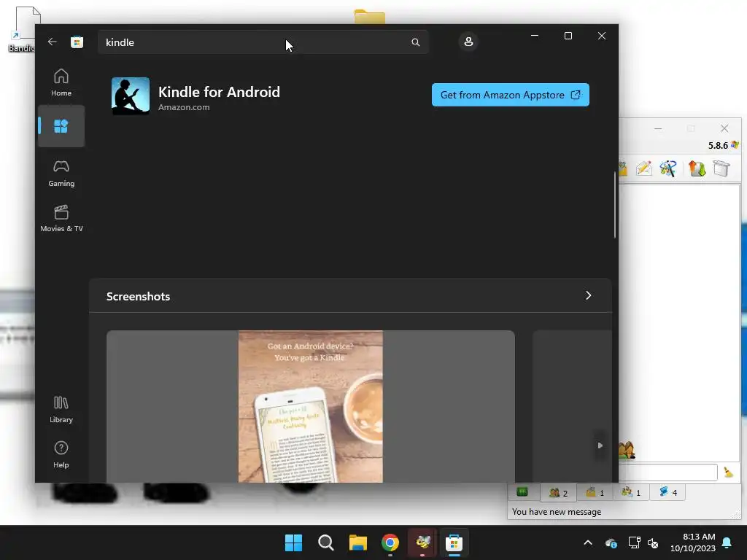The height and width of the screenshot is (560, 747).
Task: Click the Kindle for Android app icon
Action: [x=130, y=96]
